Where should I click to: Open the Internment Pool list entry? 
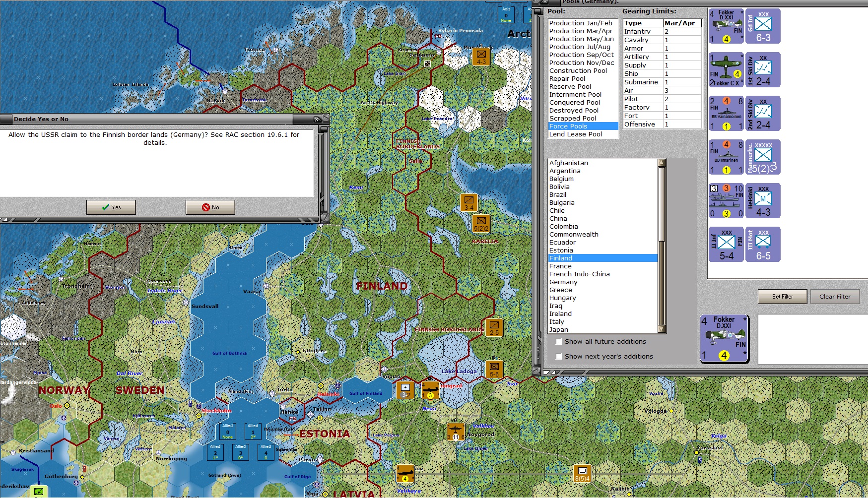583,95
